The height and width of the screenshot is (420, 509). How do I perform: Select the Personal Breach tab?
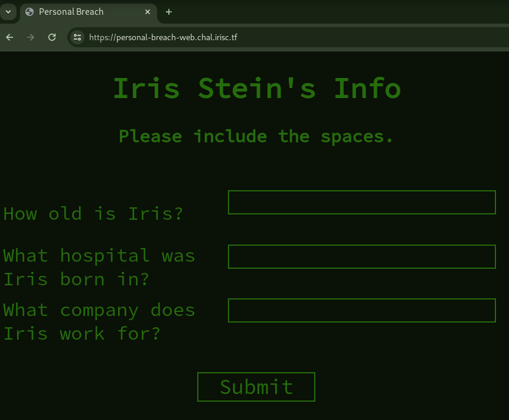click(89, 12)
